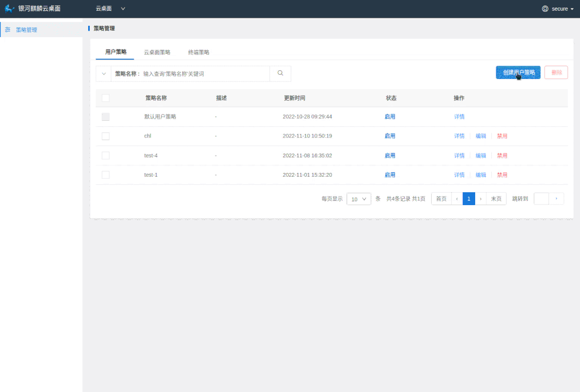The image size is (580, 392).
Task: Click the jump-to-page go arrow
Action: click(556, 199)
